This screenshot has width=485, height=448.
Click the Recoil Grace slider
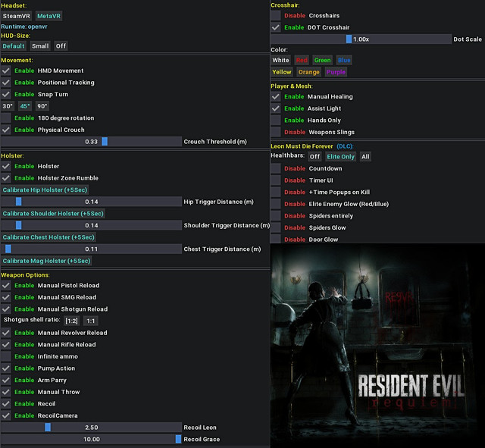(x=91, y=439)
